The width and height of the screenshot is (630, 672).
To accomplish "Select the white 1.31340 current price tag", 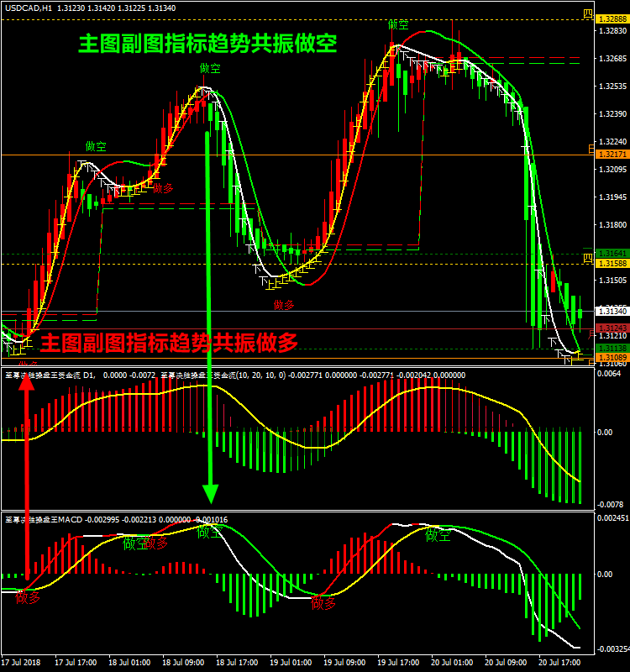I will [x=611, y=312].
